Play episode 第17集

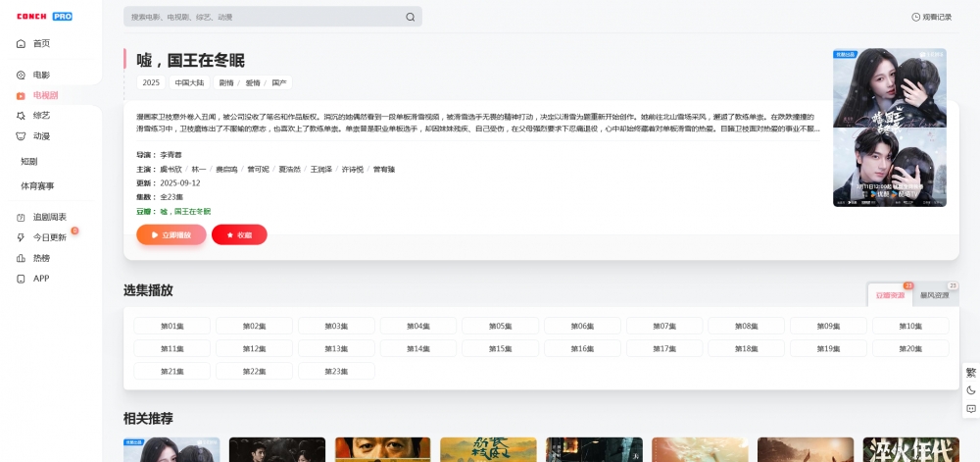pos(664,348)
